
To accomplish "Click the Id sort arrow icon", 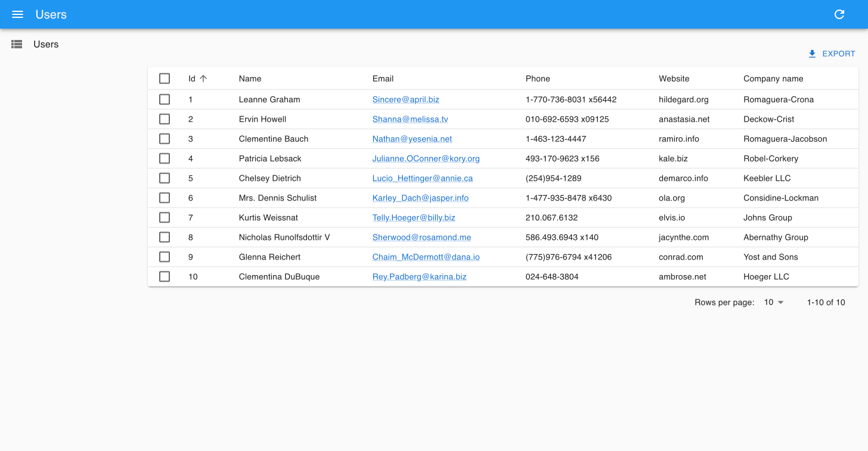I will pos(203,78).
